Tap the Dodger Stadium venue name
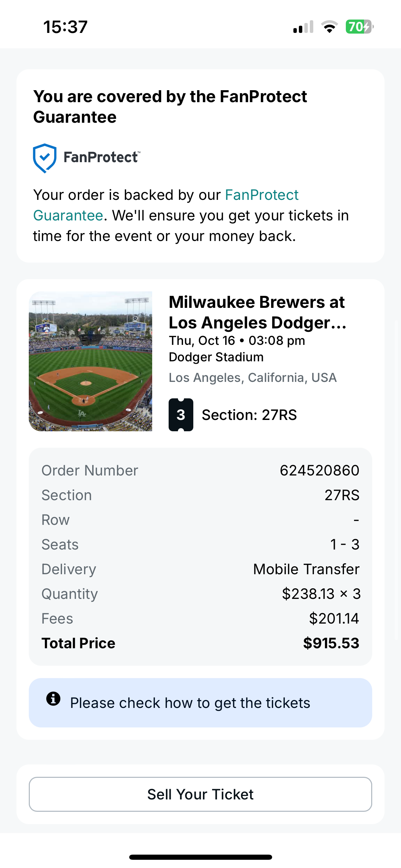Viewport: 401px width, 868px height. pyautogui.click(x=216, y=357)
